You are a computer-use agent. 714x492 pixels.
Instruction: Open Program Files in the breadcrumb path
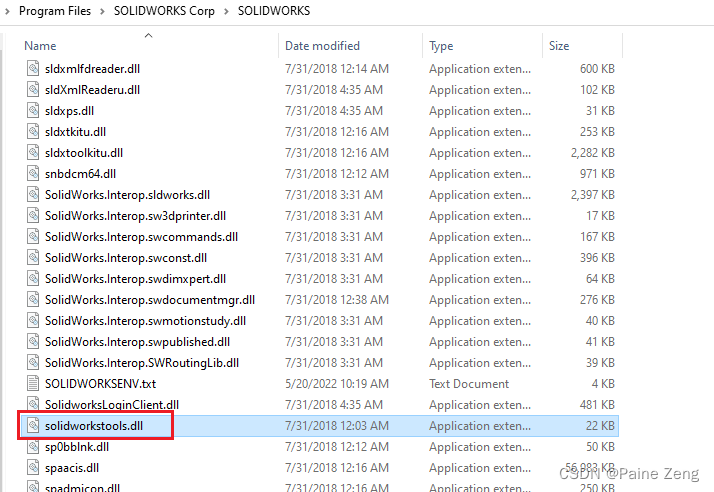[x=55, y=11]
